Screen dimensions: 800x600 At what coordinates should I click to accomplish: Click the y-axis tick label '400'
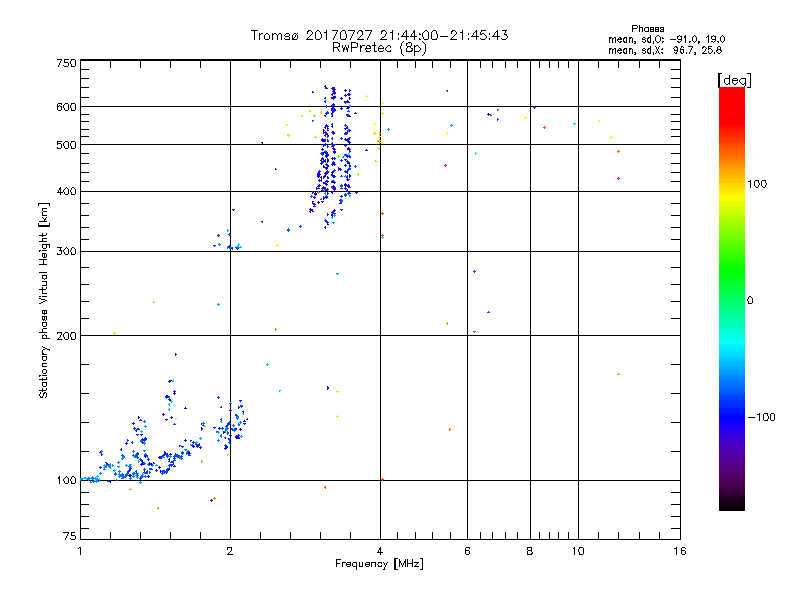(66, 192)
